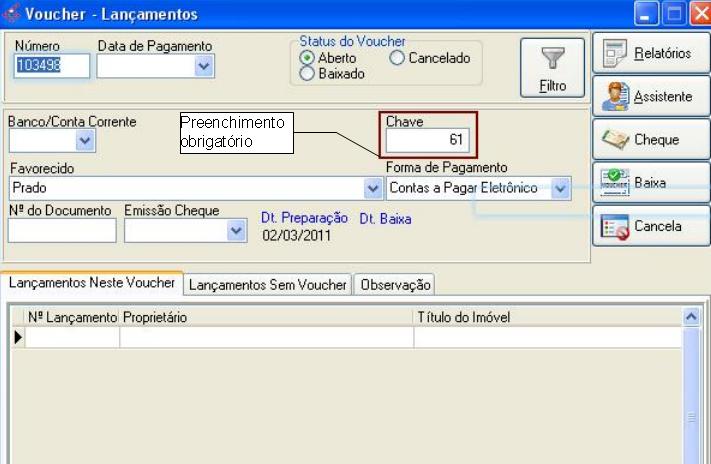Screen dimensions: 711x464
Task: Open the Data de Pagamento dropdown
Action: click(x=204, y=66)
